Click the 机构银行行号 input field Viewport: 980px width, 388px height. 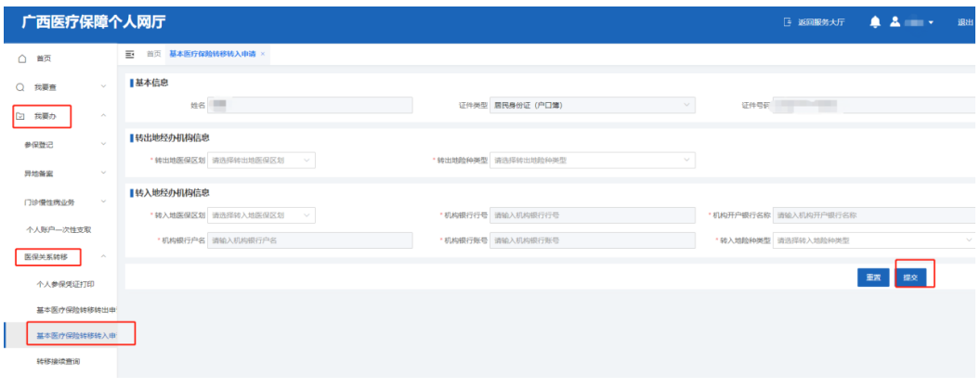pos(592,215)
